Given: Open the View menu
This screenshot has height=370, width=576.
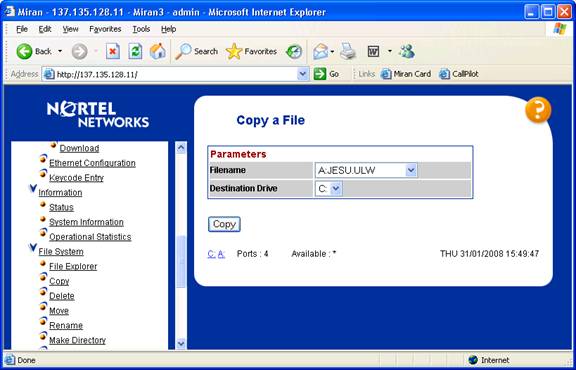Looking at the screenshot, I should coord(70,29).
